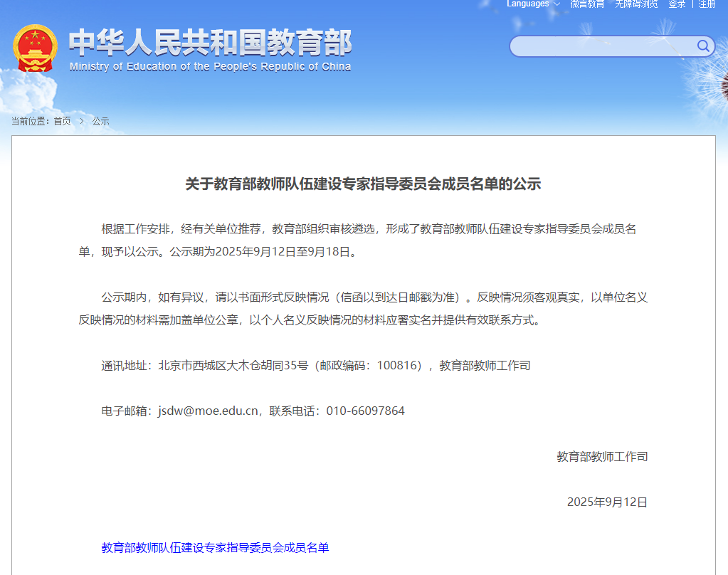This screenshot has width=728, height=575.
Task: Focus the site search input box
Action: click(601, 47)
